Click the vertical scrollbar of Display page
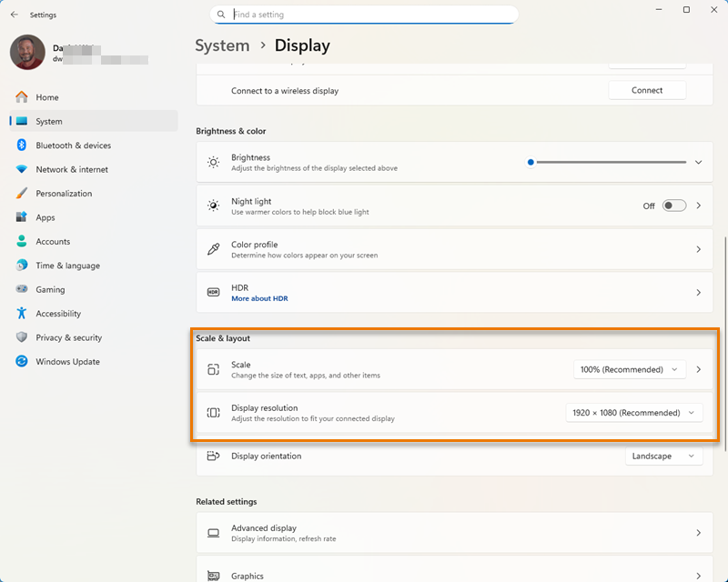Screen dimensions: 728x582 725,344
